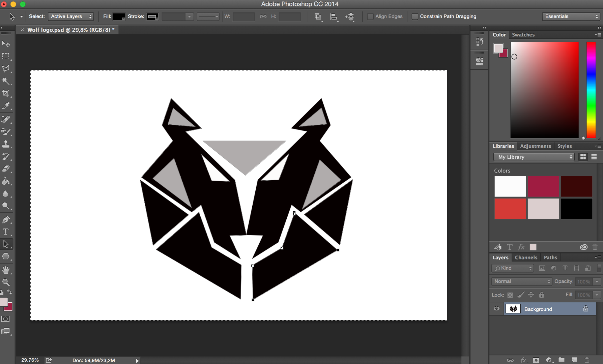The width and height of the screenshot is (603, 364).
Task: Select the History Brush tool
Action: (x=6, y=156)
